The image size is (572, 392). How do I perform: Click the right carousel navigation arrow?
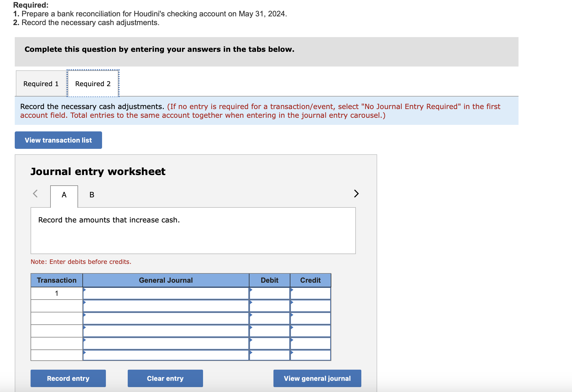pyautogui.click(x=356, y=194)
